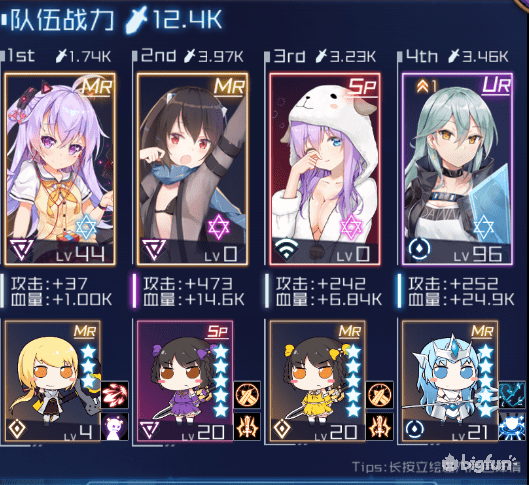529x485 pixels.
Task: Click the purple ghost skill icon
Action: [x=115, y=427]
